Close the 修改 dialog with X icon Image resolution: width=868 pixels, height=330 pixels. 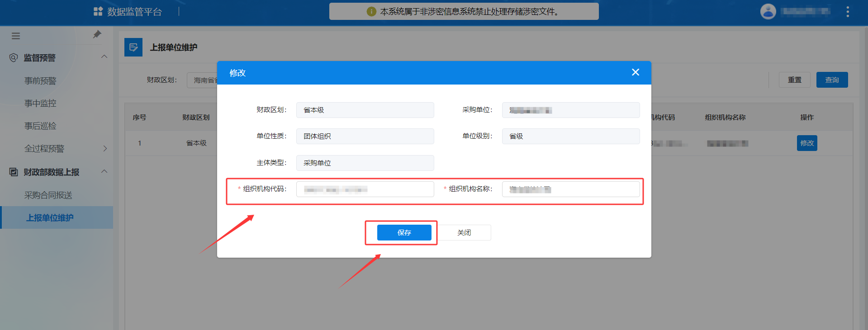pos(635,72)
